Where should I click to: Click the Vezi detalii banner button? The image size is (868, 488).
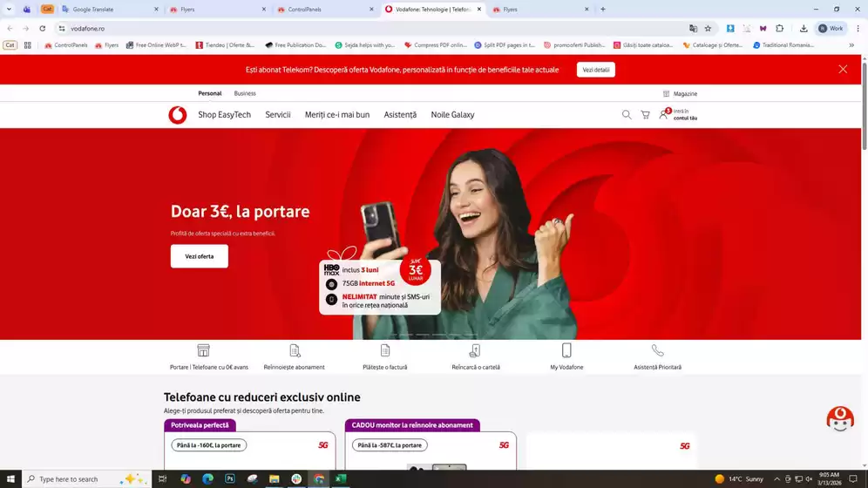(595, 70)
